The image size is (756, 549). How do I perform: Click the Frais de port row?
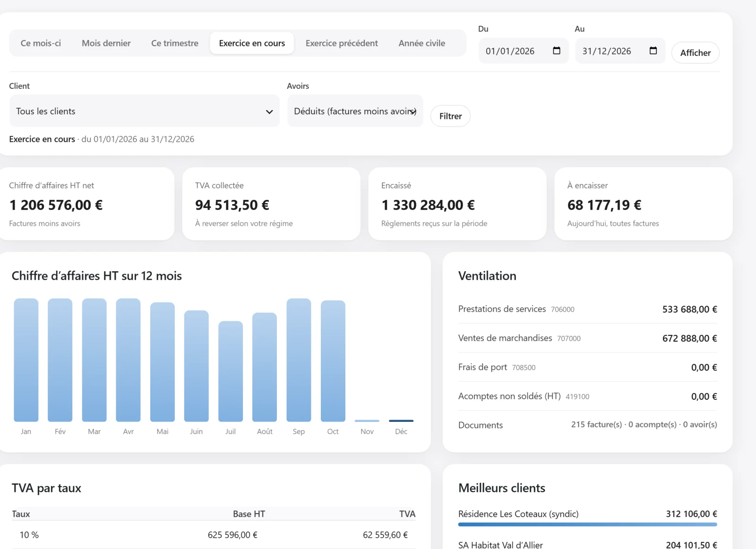pos(587,367)
